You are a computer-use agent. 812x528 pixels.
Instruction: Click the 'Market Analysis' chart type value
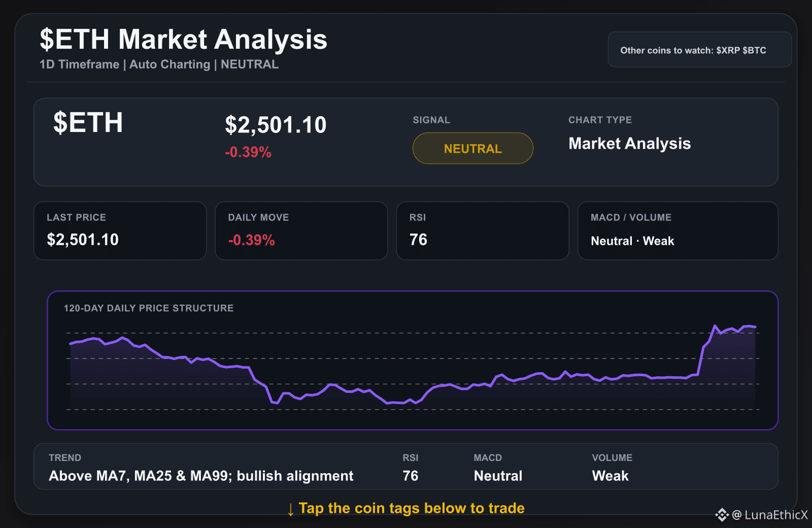coord(629,144)
